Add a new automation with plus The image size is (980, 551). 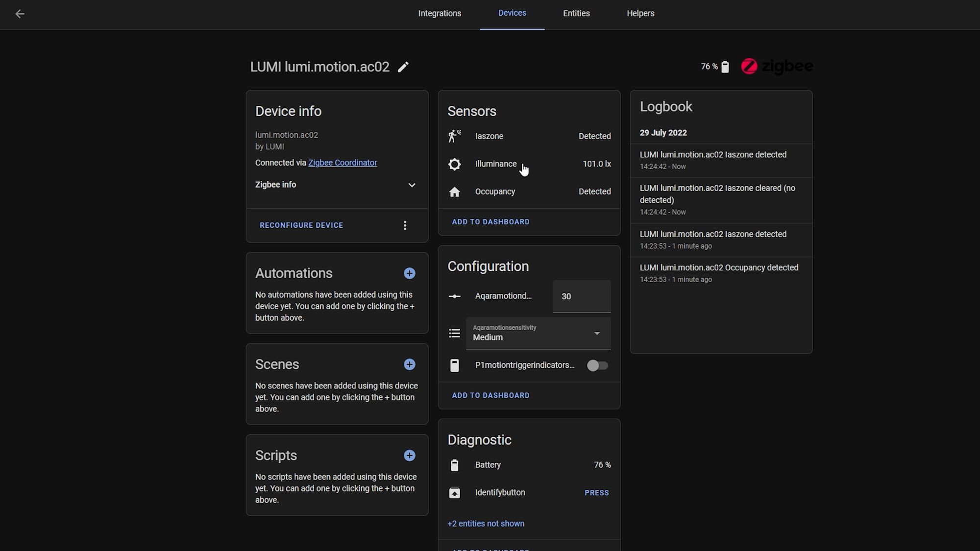410,273
